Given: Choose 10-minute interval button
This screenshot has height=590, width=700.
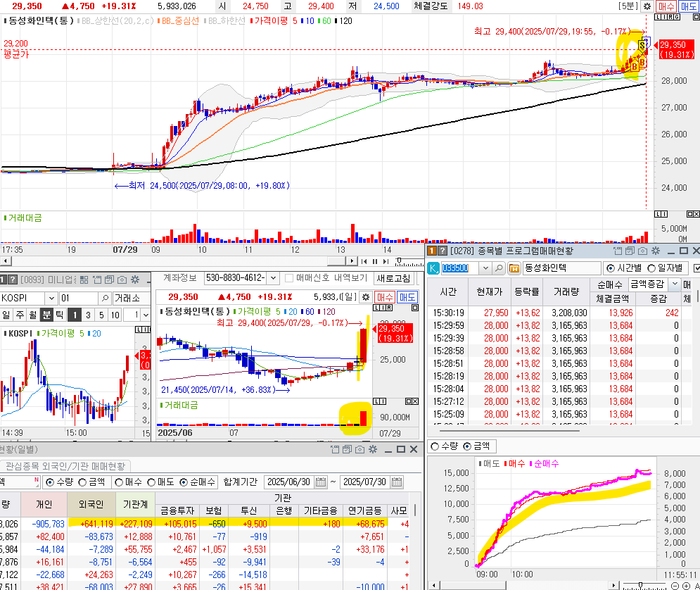Looking at the screenshot, I should coord(115,315).
